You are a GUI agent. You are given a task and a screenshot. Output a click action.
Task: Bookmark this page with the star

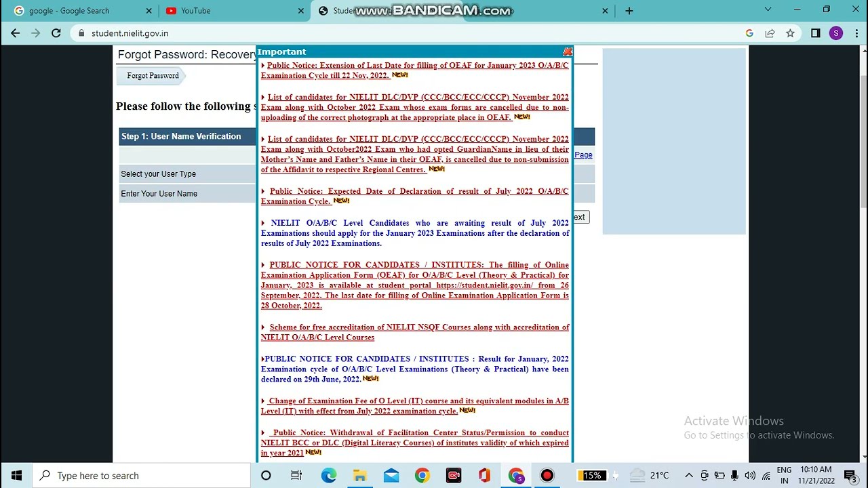click(790, 33)
